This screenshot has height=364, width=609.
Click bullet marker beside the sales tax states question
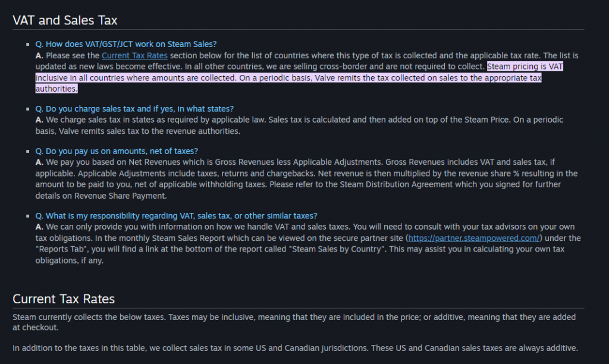(27, 109)
